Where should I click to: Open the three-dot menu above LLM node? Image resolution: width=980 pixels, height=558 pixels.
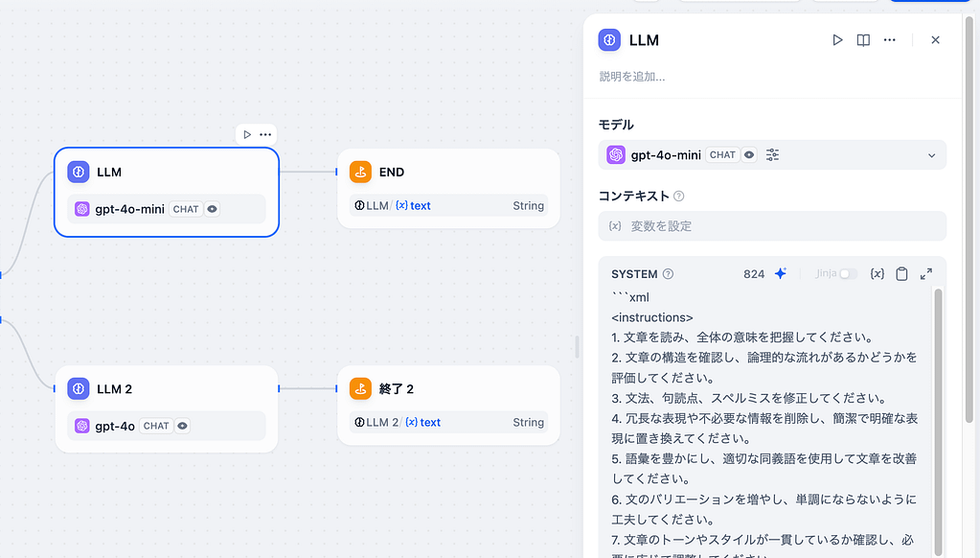click(265, 134)
